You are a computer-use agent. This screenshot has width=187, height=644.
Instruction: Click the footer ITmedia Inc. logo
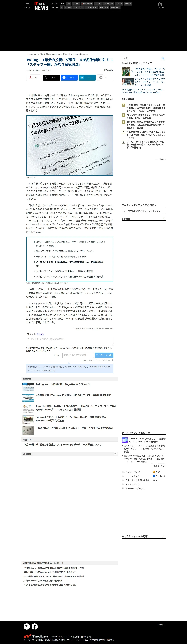click(36, 636)
